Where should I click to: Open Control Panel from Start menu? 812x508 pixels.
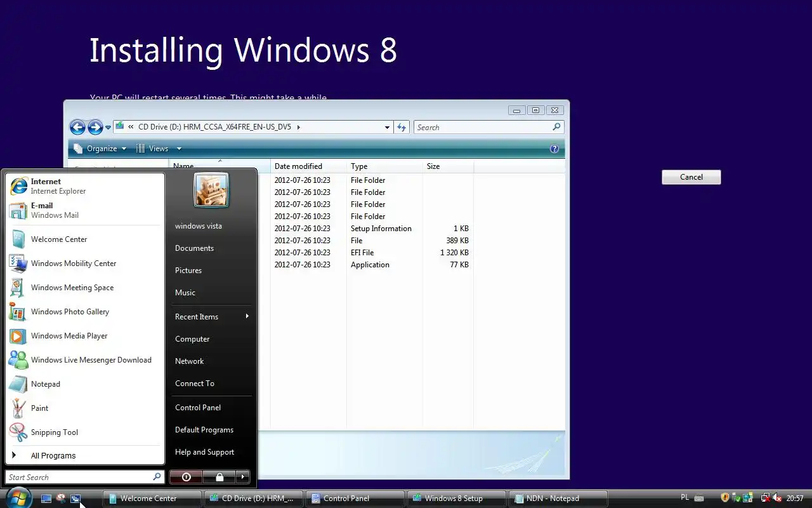(198, 407)
